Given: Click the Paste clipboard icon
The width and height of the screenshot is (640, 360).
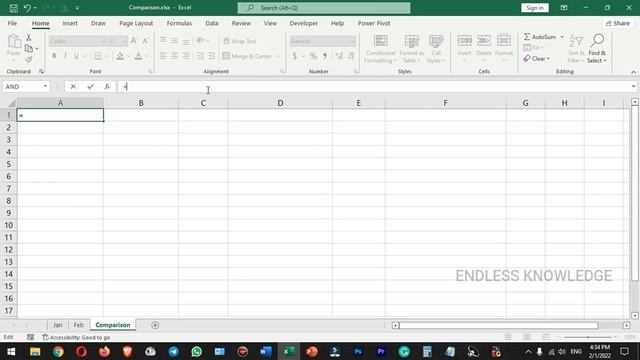Looking at the screenshot, I should tap(13, 42).
